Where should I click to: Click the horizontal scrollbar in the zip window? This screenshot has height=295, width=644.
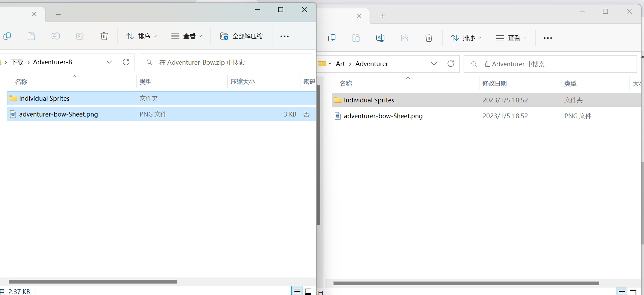coord(93,282)
